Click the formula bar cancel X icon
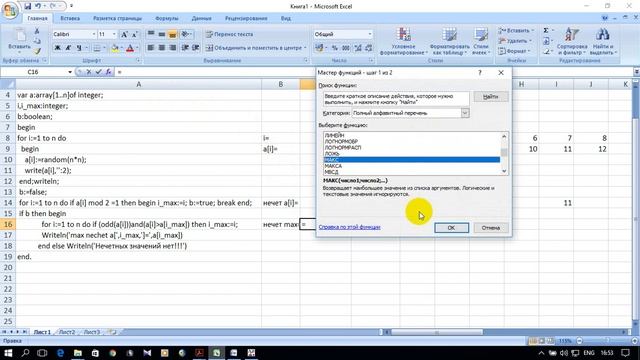 (89, 72)
